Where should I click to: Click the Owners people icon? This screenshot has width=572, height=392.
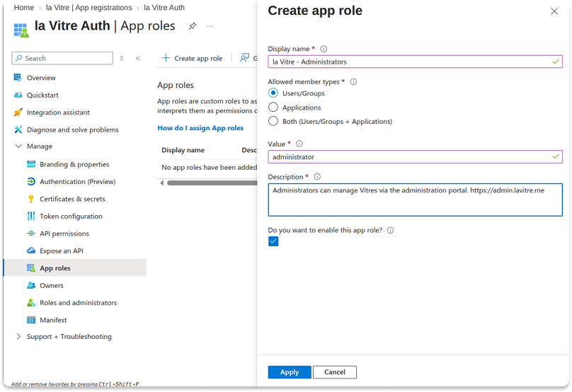click(x=31, y=285)
